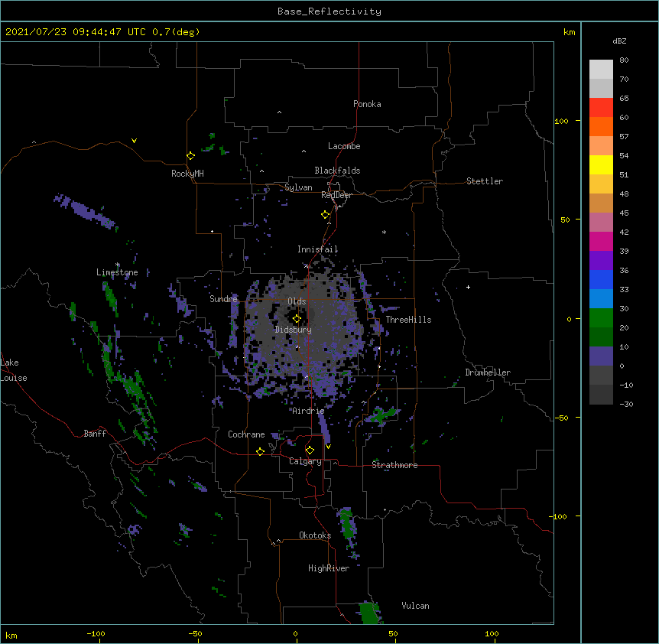
Task: Click the 100 tick on the right axis
Action: (561, 121)
